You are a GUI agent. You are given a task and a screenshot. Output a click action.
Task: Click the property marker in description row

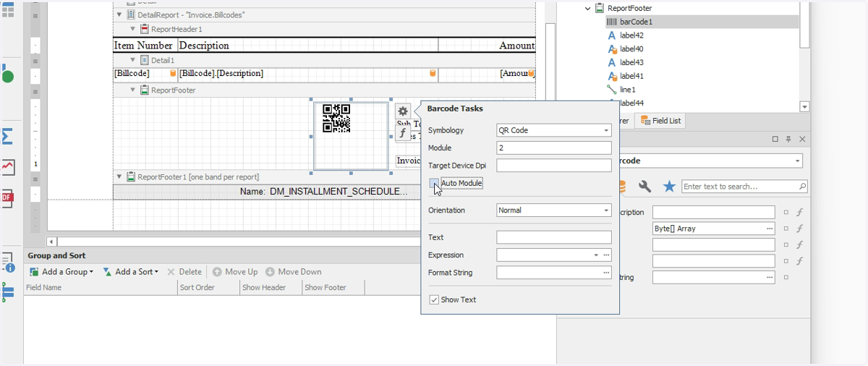tap(786, 213)
